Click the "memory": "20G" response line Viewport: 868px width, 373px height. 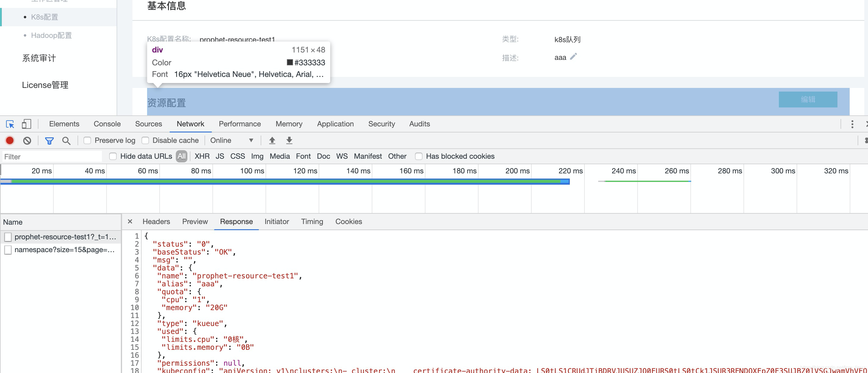tap(194, 308)
